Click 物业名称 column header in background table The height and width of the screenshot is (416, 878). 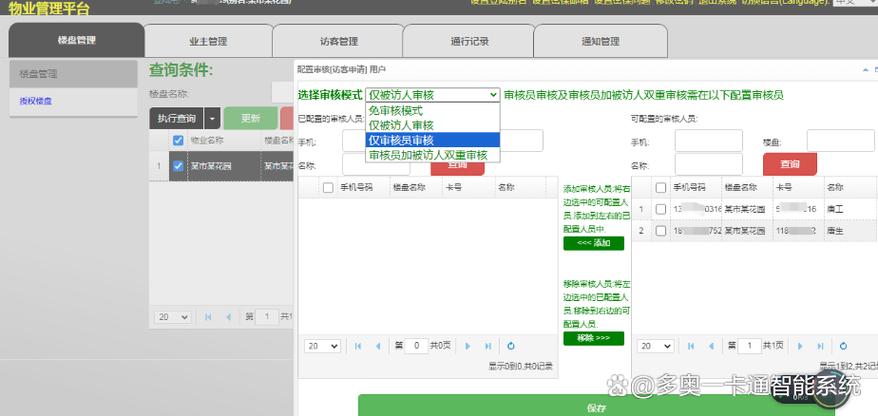(x=224, y=140)
